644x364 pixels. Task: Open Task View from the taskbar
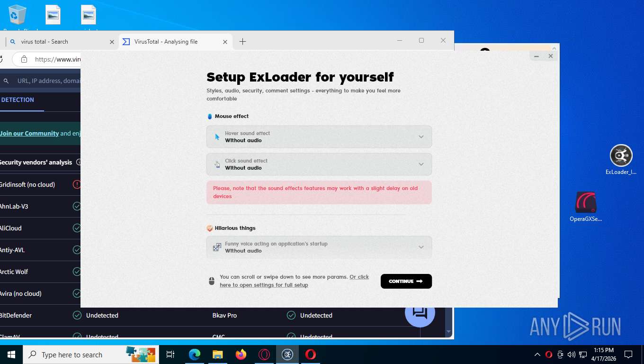170,355
